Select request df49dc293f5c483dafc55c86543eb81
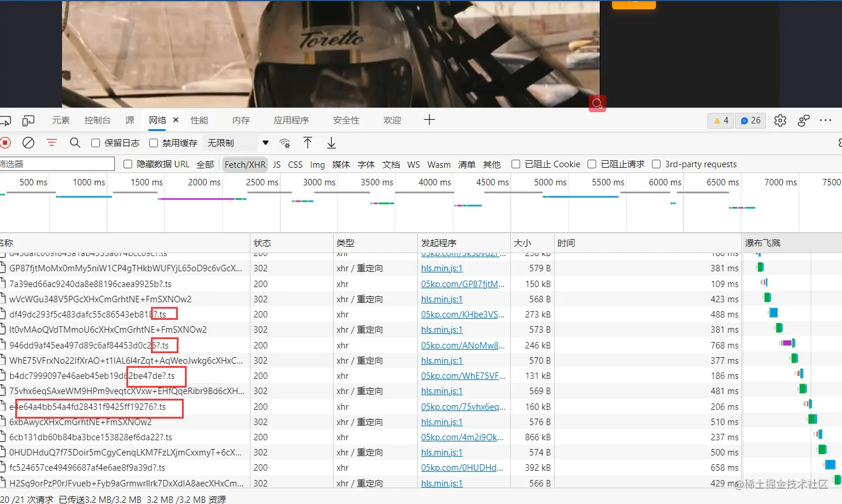The width and height of the screenshot is (842, 504). pos(88,315)
